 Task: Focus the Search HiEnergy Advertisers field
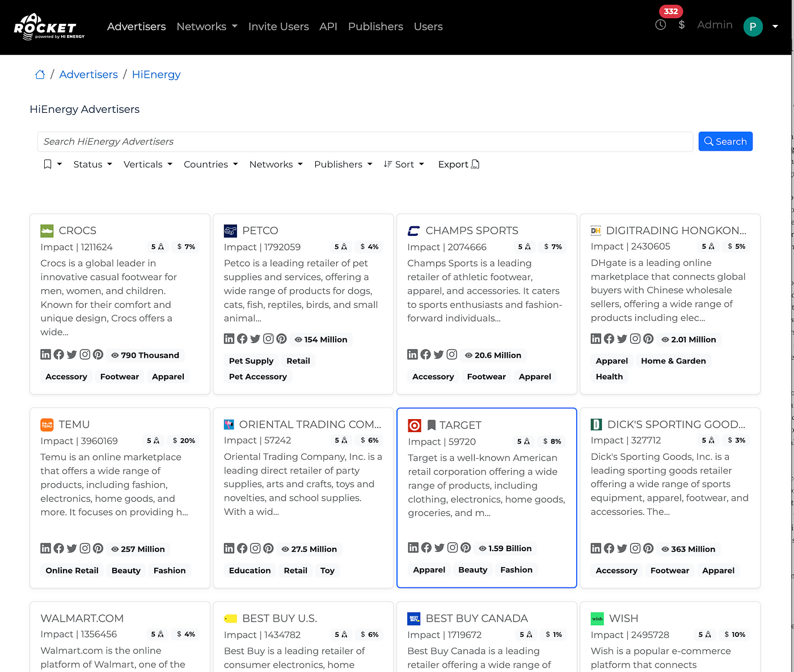tap(365, 142)
